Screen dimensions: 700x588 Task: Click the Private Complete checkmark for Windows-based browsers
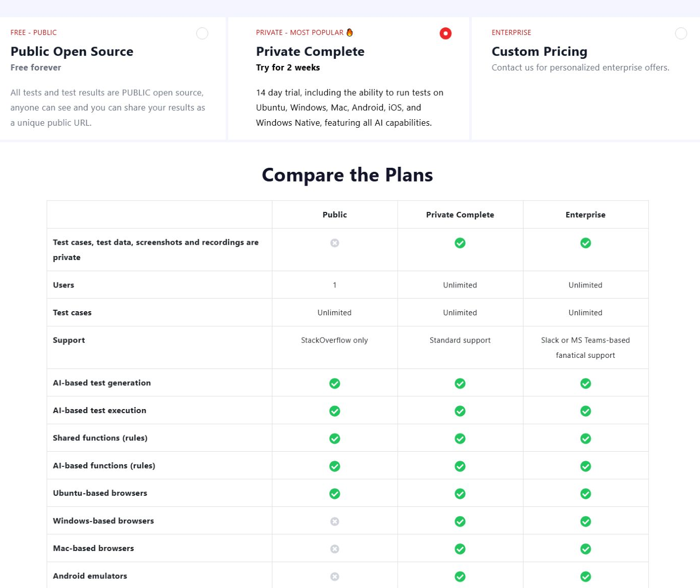(460, 521)
